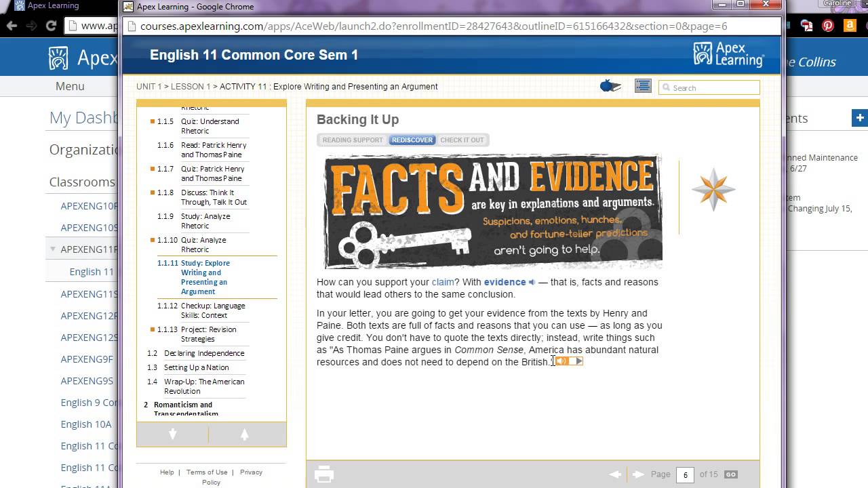Image resolution: width=868 pixels, height=488 pixels.
Task: Click the speaker icon after the paragraph
Action: pos(561,361)
